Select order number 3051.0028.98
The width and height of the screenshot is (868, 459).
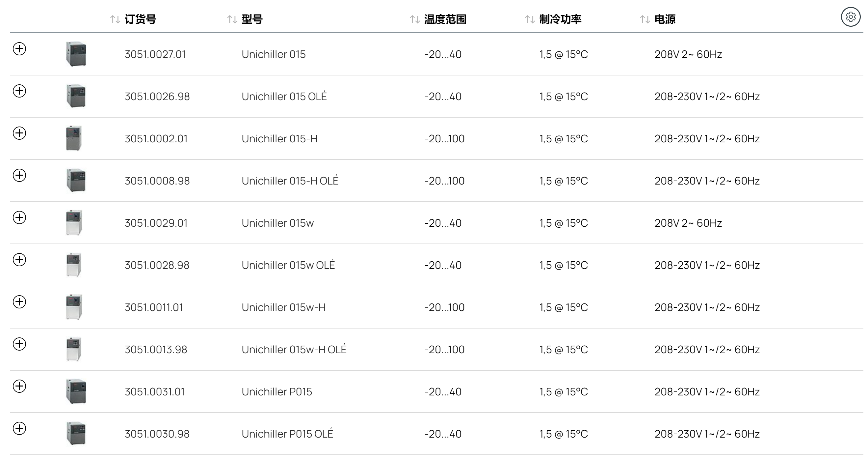[x=157, y=265]
